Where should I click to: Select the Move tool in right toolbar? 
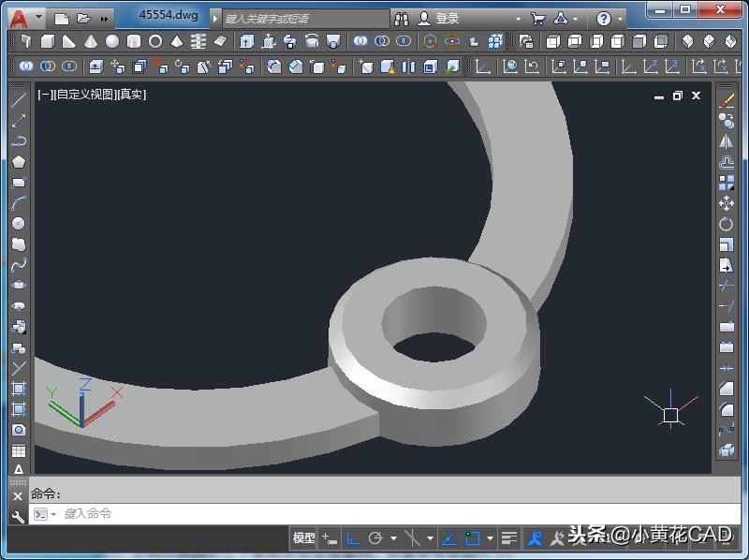pyautogui.click(x=727, y=203)
